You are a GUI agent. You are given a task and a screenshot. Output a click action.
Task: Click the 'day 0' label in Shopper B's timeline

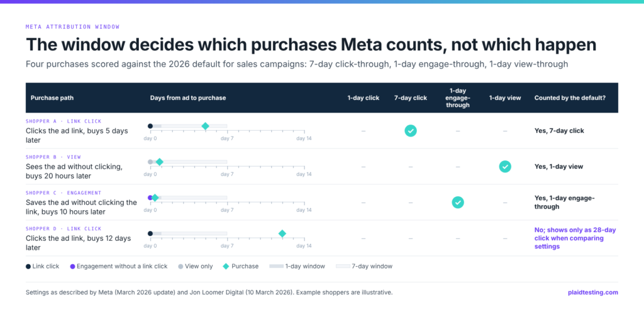click(x=150, y=174)
